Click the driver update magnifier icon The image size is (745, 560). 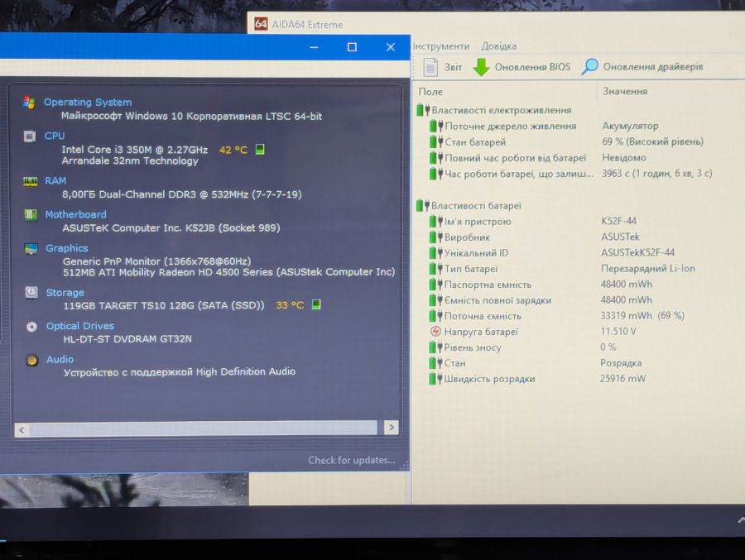point(589,66)
